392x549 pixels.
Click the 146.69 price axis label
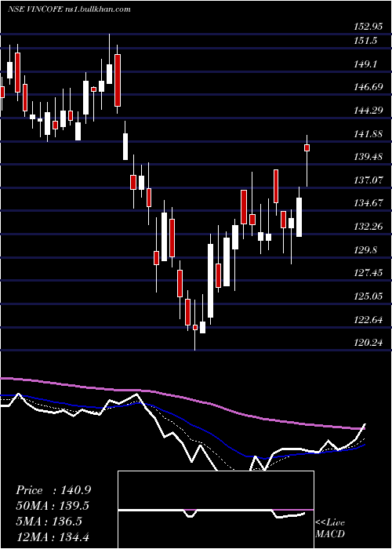[369, 87]
